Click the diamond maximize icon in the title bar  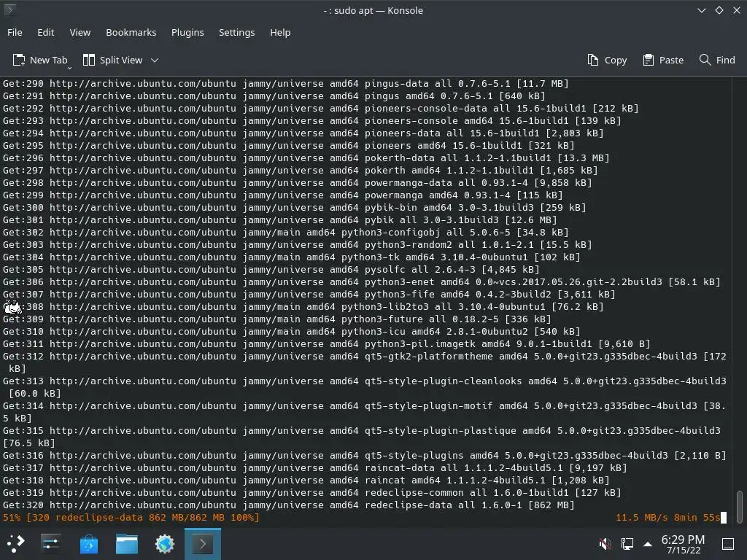(719, 10)
